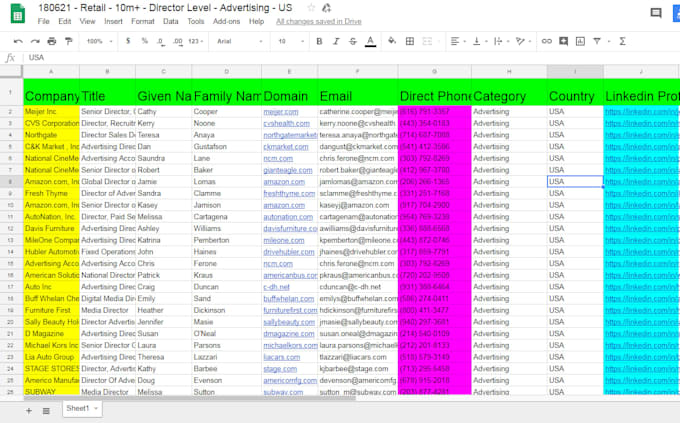Open the fill color bucket
This screenshot has height=423, width=680.
(x=392, y=41)
